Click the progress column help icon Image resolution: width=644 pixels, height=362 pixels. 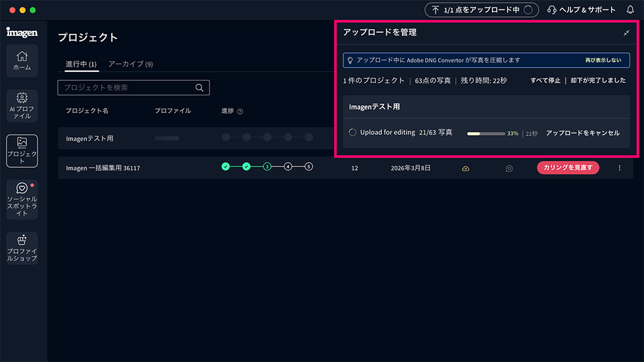[240, 112]
